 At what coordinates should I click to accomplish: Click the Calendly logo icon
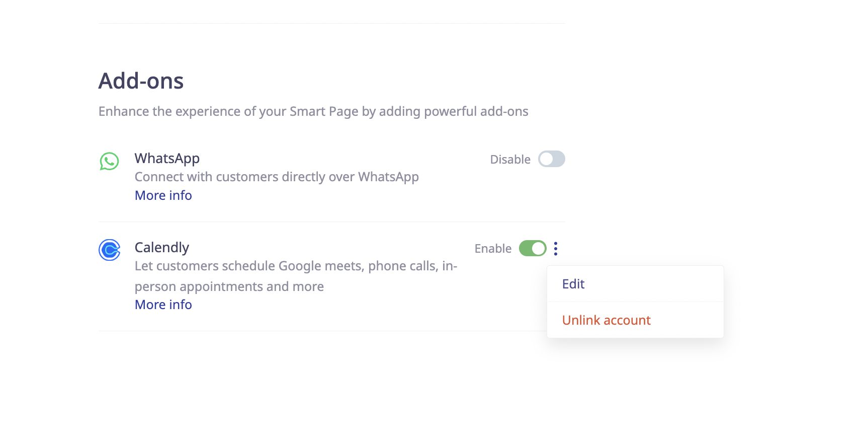coord(109,250)
